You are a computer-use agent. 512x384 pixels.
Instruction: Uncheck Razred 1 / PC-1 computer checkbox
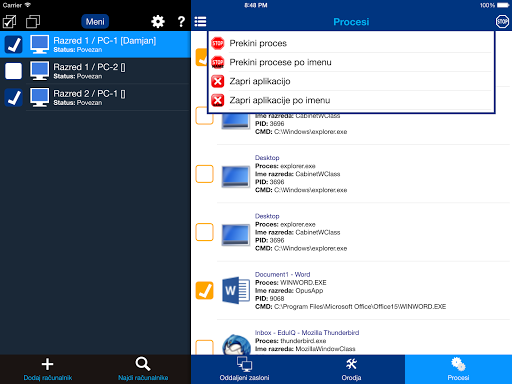coord(13,44)
